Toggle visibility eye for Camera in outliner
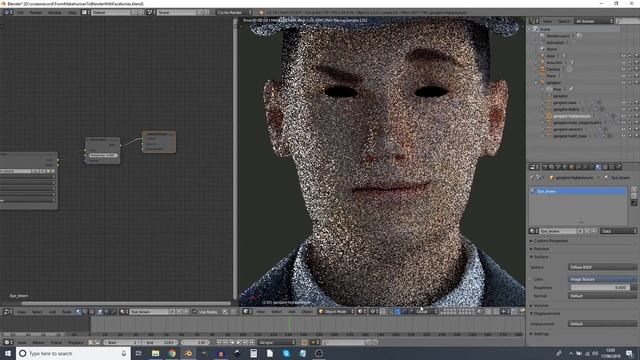The height and width of the screenshot is (360, 640). point(624,69)
